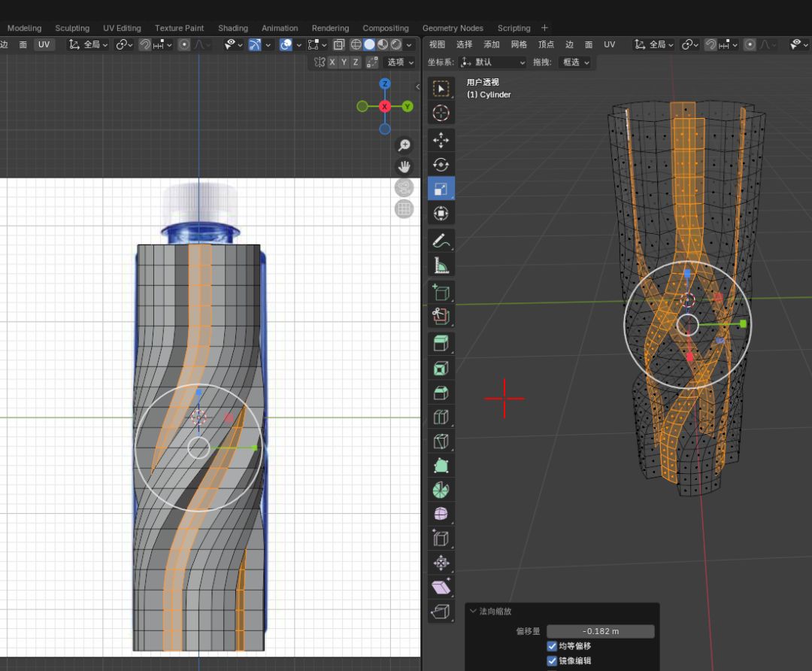This screenshot has width=812, height=671.
Task: Click the 偏移量 value field
Action: [x=600, y=631]
